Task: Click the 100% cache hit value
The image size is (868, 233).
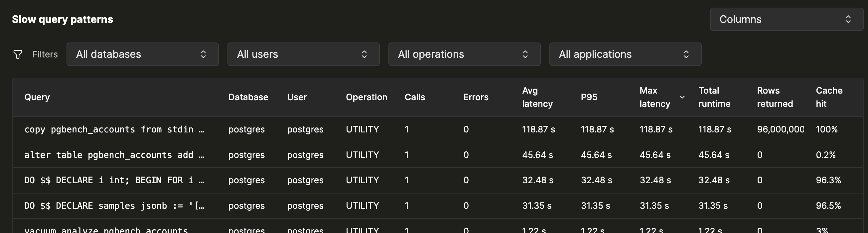Action: point(826,129)
